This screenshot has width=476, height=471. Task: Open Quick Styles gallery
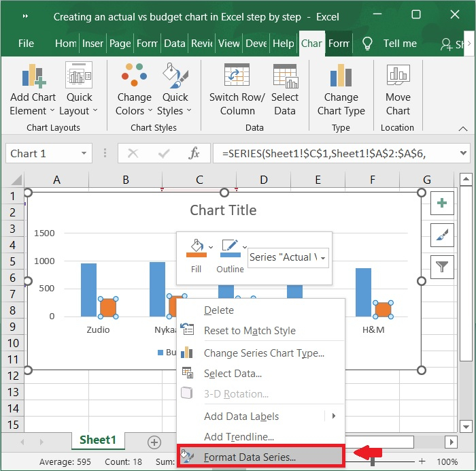pyautogui.click(x=175, y=89)
